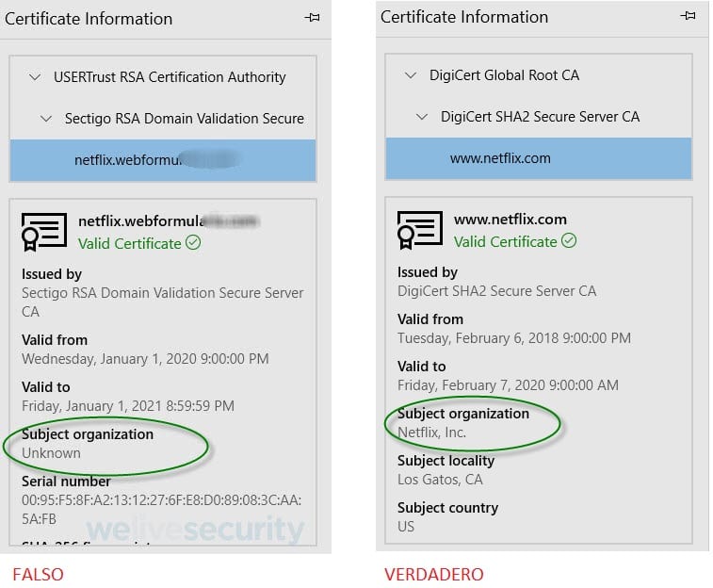Collapse Sectigo RSA Domain Validation Secure node
Viewport: 713px width, 588px height.
[x=46, y=119]
